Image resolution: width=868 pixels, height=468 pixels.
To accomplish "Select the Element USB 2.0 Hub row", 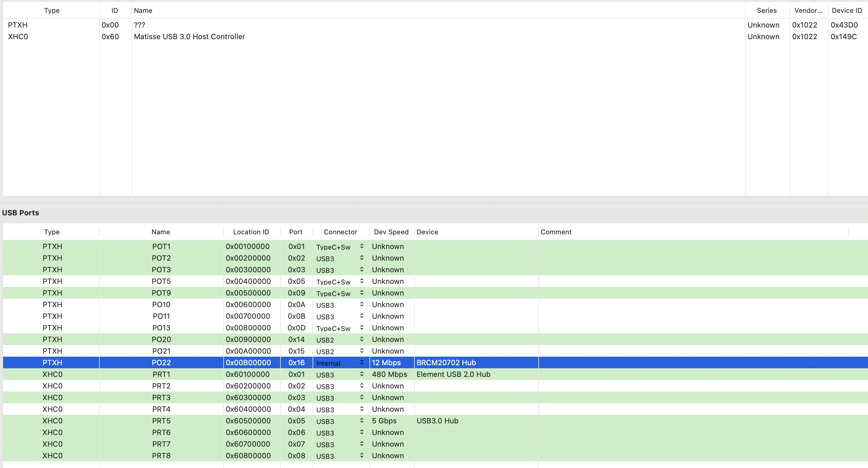I will [453, 374].
